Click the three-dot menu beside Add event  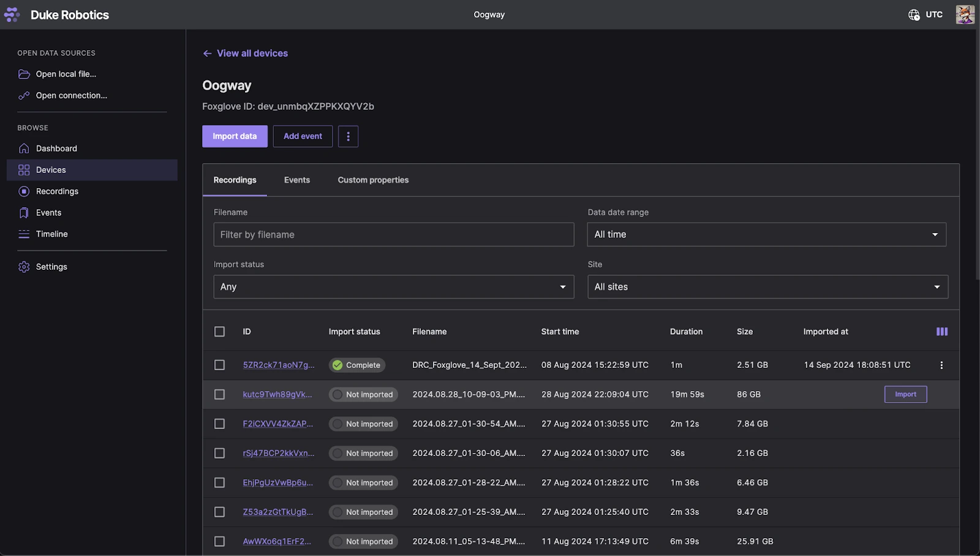(348, 137)
